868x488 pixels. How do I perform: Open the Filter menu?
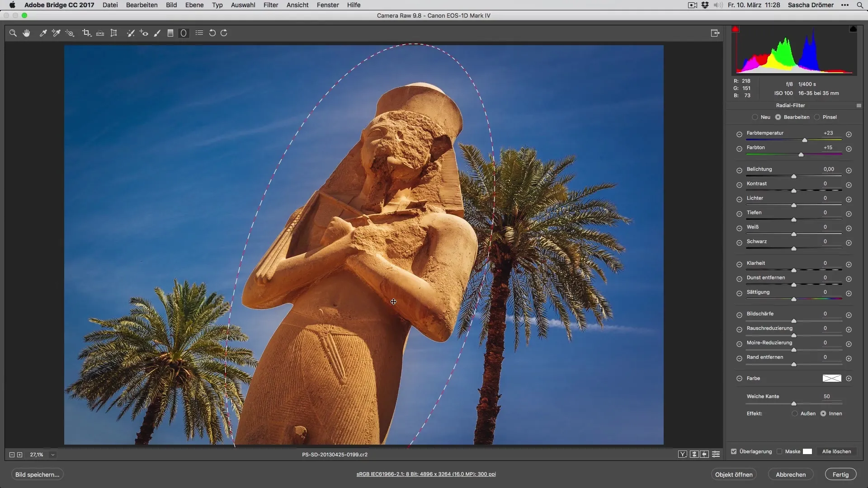[271, 5]
